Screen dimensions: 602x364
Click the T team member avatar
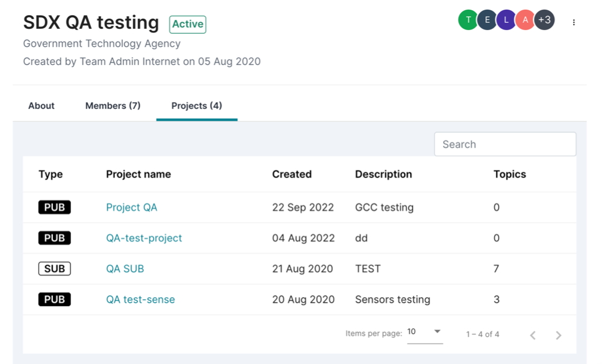click(x=468, y=20)
